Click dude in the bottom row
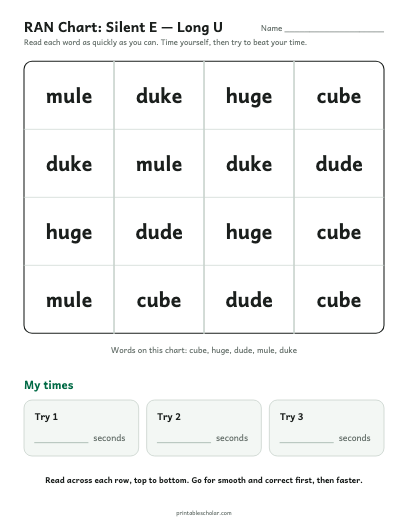This screenshot has height=528, width=408. (x=249, y=300)
